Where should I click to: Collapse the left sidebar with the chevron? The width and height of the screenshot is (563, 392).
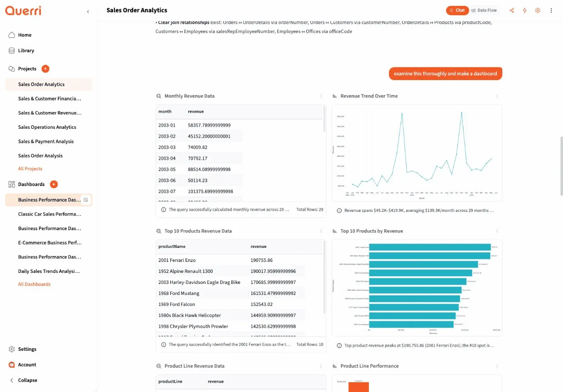(x=88, y=12)
